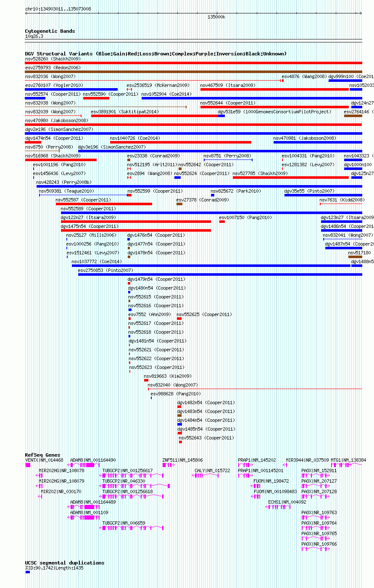Screen dimensions: 374x588
Task: Select variant nsv527785 (Shaikh2009)
Action: [291, 178]
